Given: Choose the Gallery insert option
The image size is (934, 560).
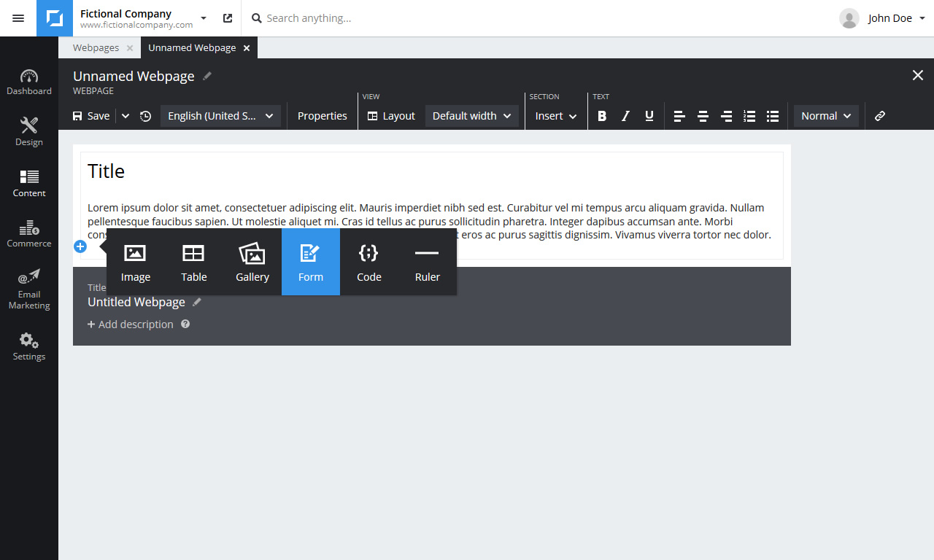Looking at the screenshot, I should point(252,262).
